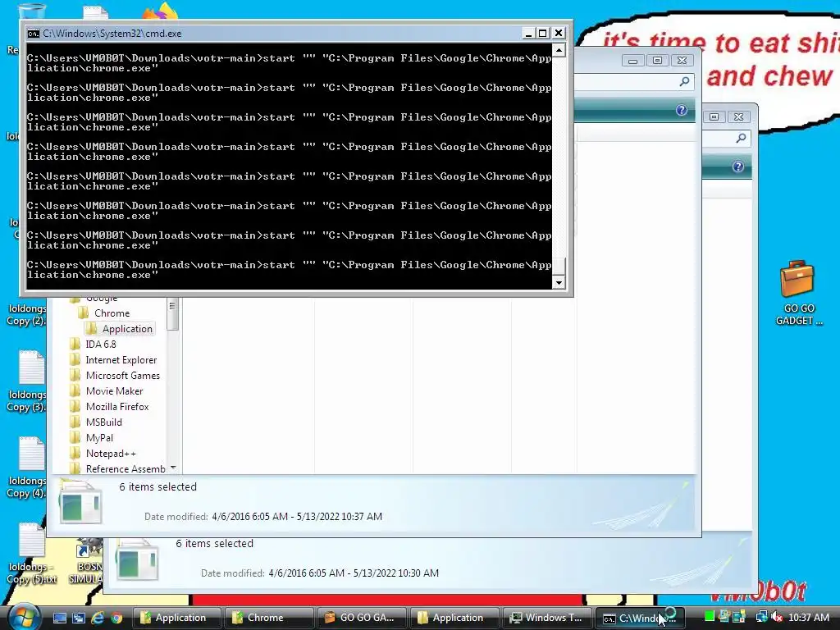Image resolution: width=840 pixels, height=630 pixels.
Task: Click the green square tray icon
Action: [x=710, y=617]
